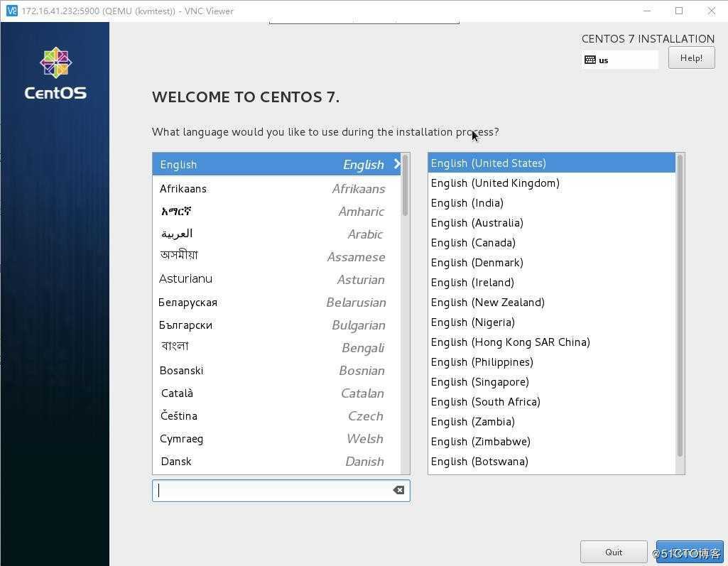
Task: Select Cymraeg (Welsh) language row
Action: (277, 439)
